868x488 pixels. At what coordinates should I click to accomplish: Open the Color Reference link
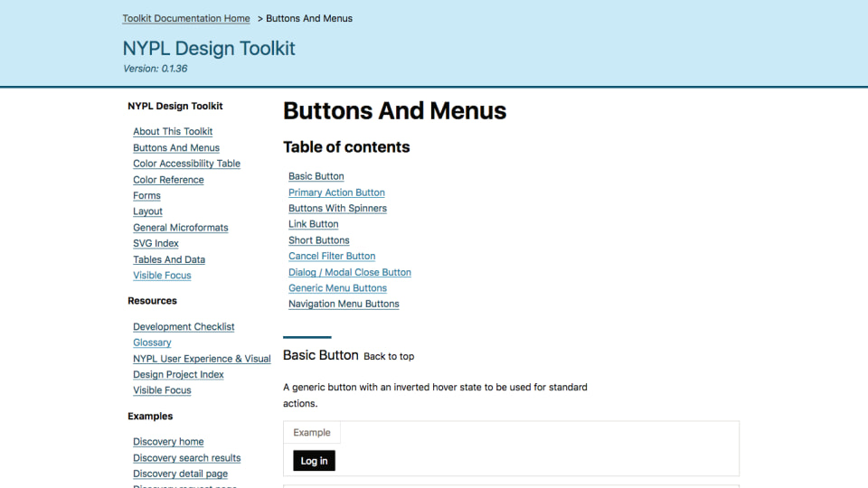[168, 180]
